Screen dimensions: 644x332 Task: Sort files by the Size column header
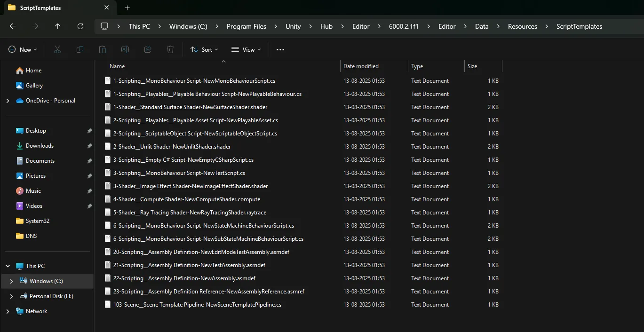click(483, 66)
